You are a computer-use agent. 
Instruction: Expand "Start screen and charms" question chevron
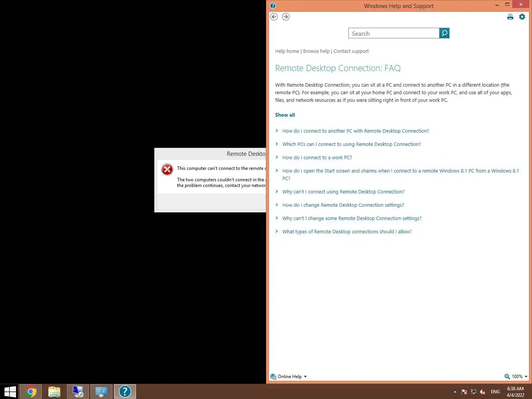(277, 170)
